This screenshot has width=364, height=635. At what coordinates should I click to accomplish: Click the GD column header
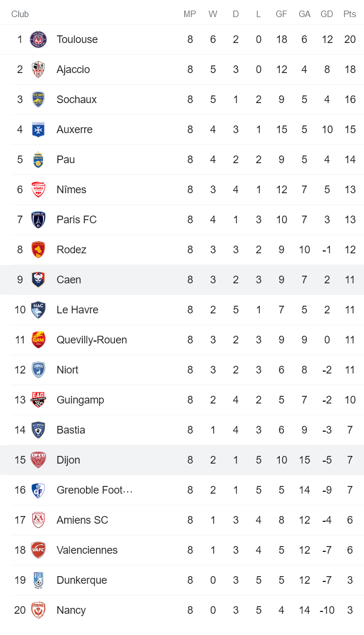[x=327, y=14]
